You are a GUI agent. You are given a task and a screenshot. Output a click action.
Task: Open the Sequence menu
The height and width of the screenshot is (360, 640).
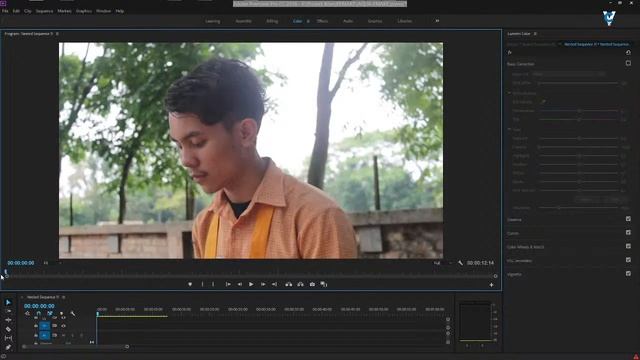[44, 11]
